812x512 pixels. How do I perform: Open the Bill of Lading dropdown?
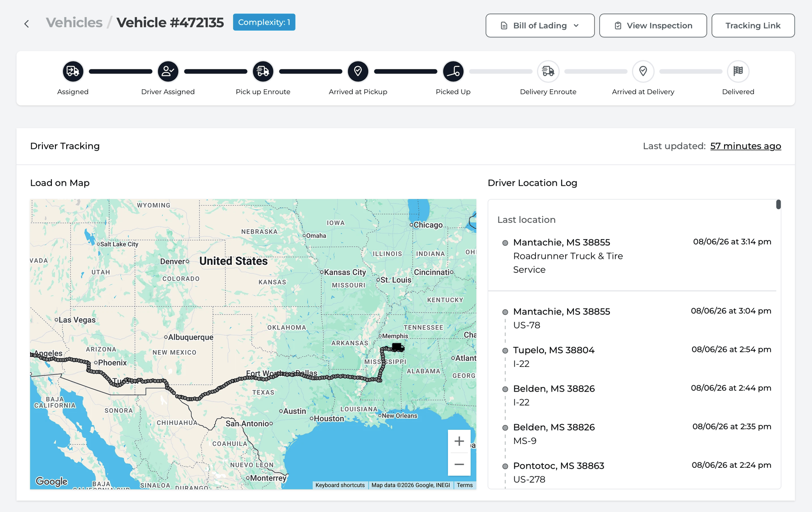[540, 26]
